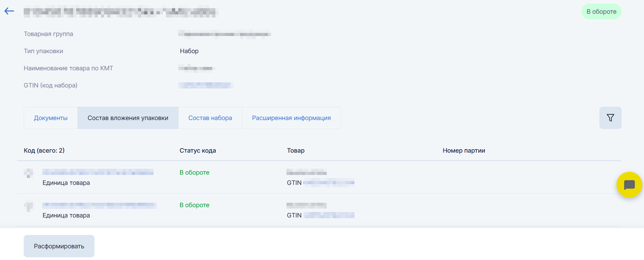Open the Состав набора tab
Viewport: 644px width, 260px height.
click(x=210, y=118)
